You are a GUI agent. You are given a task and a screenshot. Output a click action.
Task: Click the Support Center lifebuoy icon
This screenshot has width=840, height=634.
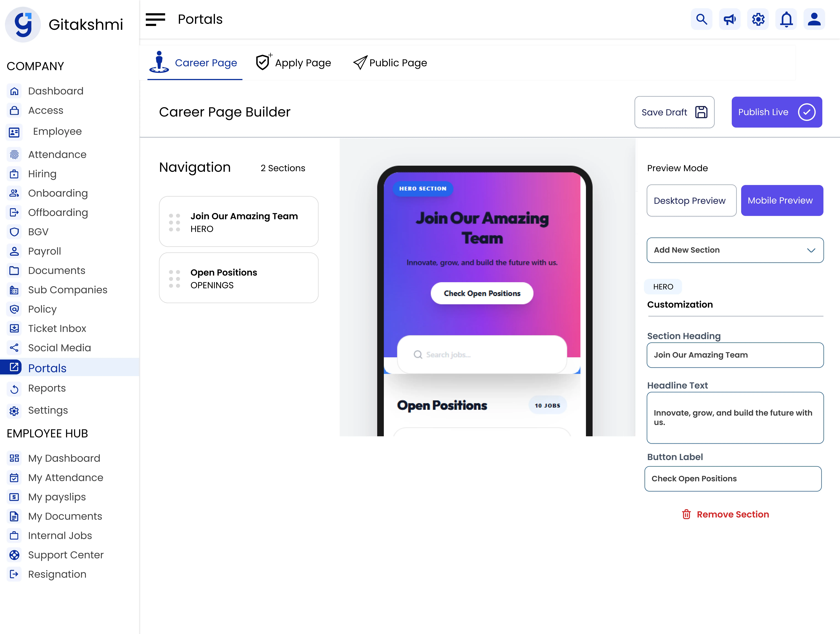(14, 555)
